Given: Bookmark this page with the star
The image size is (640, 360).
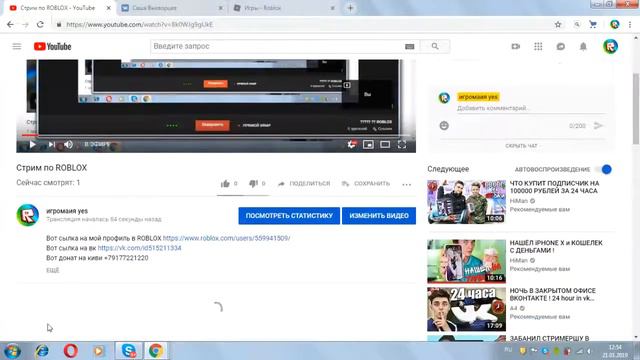Looking at the screenshot, I should click(x=558, y=24).
